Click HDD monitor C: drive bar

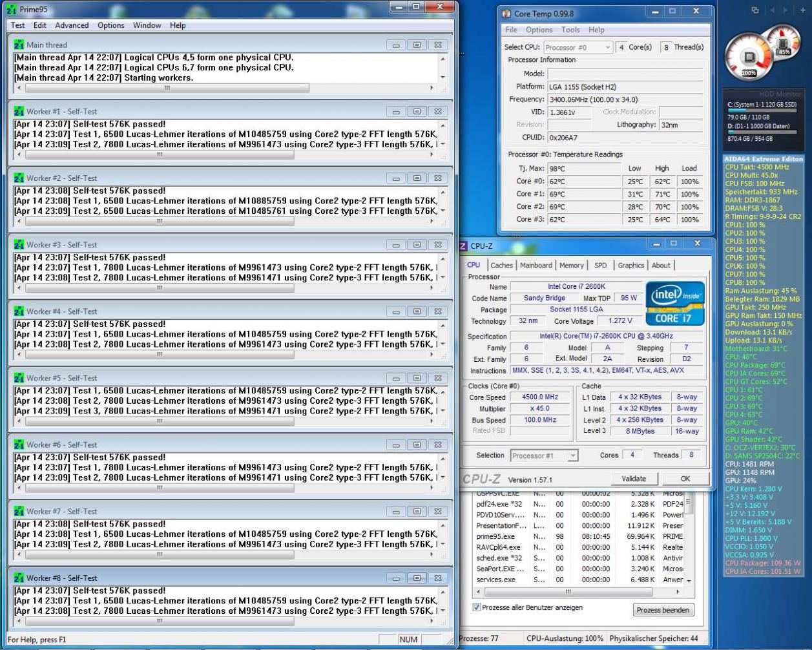pyautogui.click(x=762, y=110)
